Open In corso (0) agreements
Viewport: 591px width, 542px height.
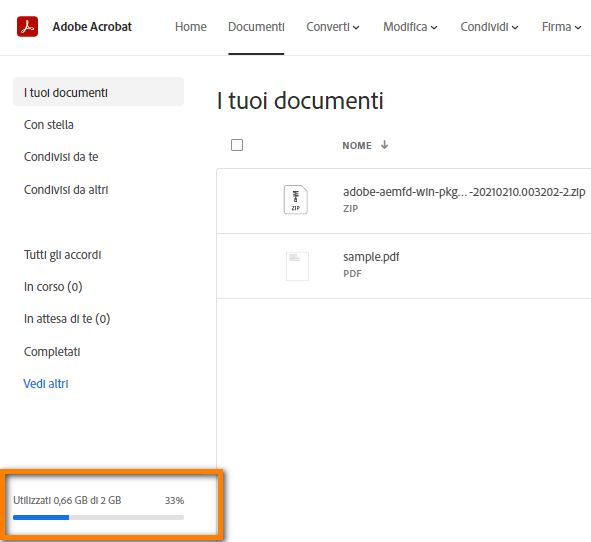[53, 287]
